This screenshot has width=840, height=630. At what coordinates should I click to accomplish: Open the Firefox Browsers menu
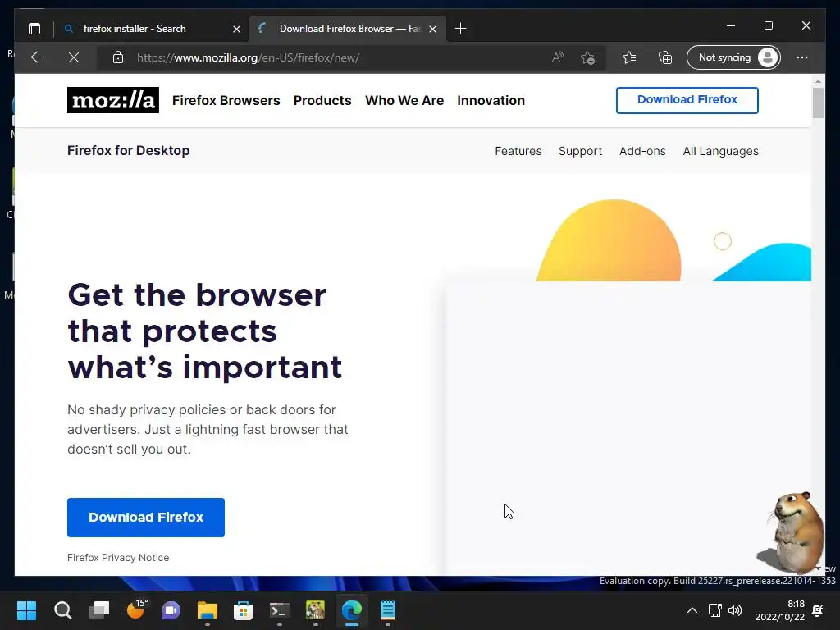[x=226, y=100]
